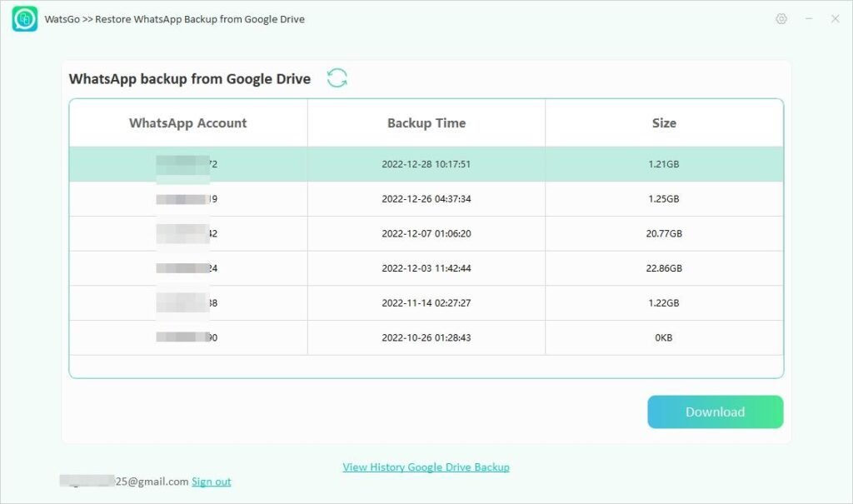The width and height of the screenshot is (853, 504).
Task: Open the settings gear icon
Action: [781, 18]
